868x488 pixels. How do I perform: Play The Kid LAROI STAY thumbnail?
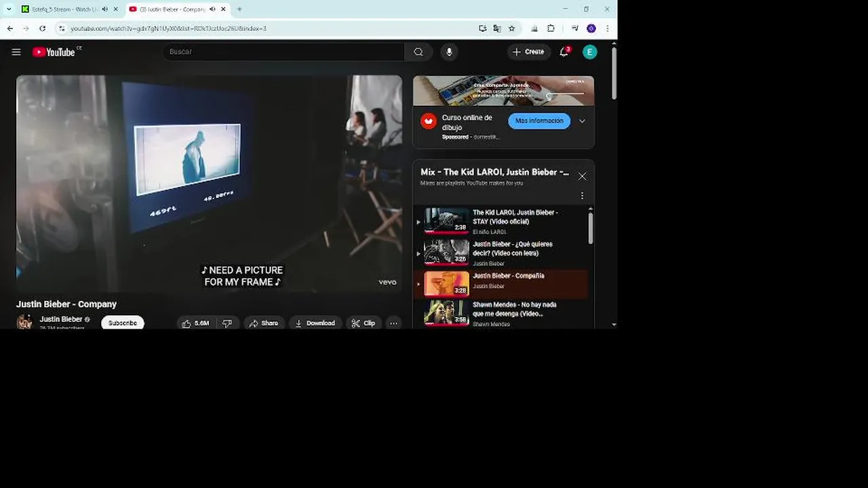pos(446,221)
